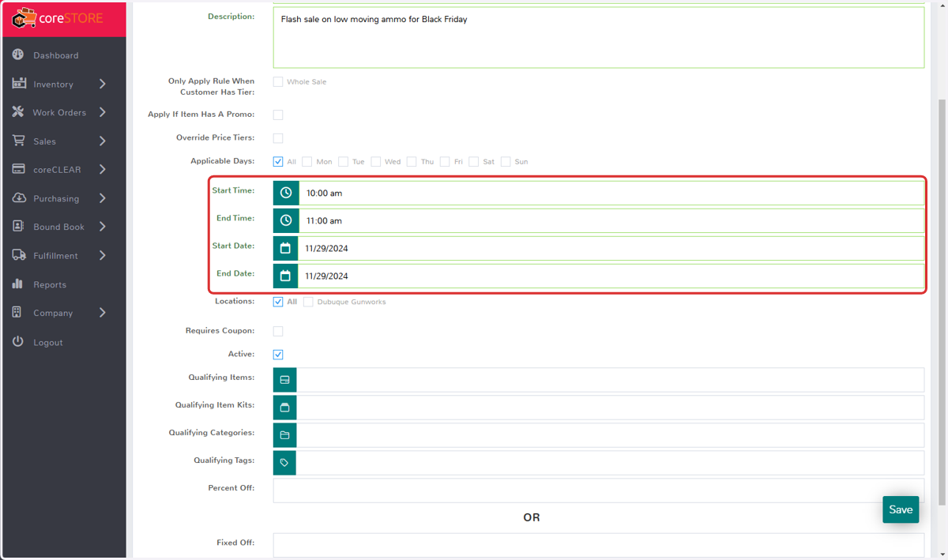Click the Qualifying Item Kits icon
The image size is (948, 560).
click(x=284, y=408)
